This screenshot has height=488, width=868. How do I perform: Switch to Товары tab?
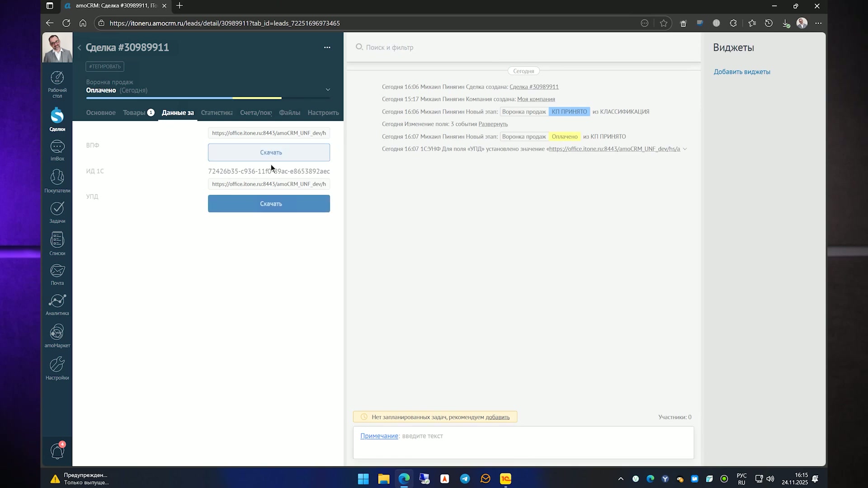(138, 113)
